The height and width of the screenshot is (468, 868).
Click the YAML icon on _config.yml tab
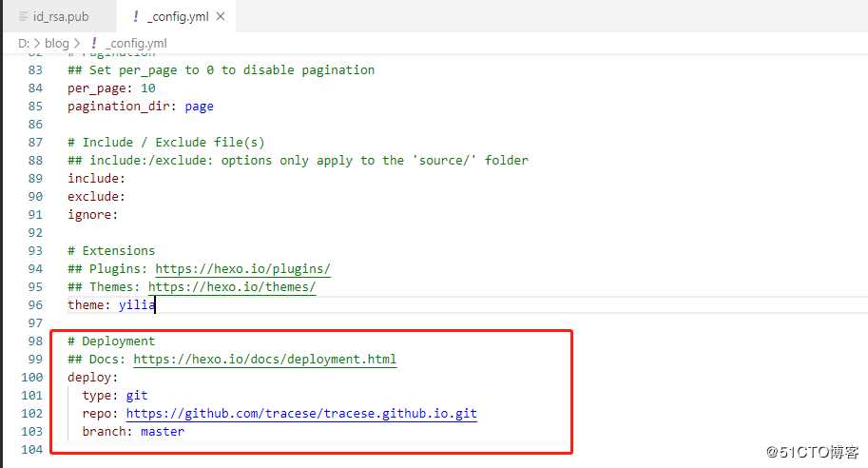click(x=136, y=16)
